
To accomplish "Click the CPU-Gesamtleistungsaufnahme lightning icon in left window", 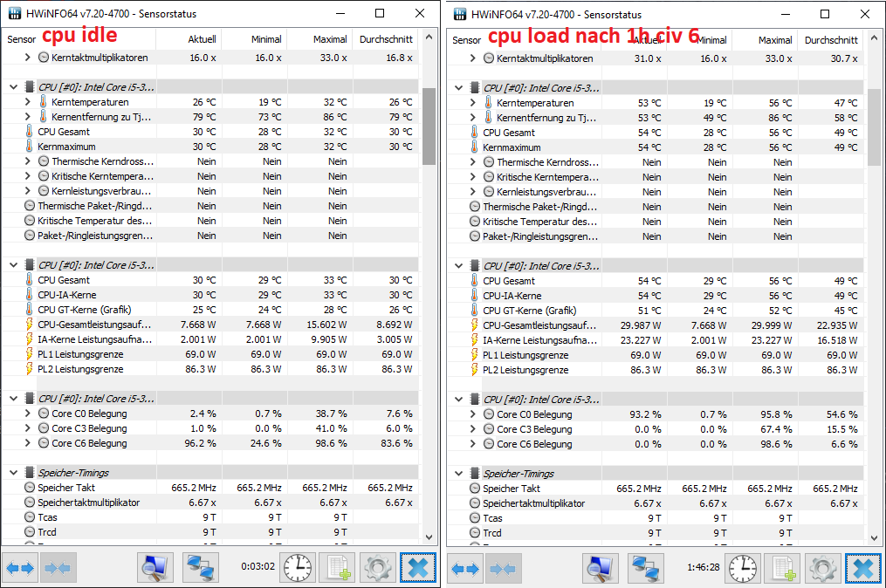I will [30, 325].
